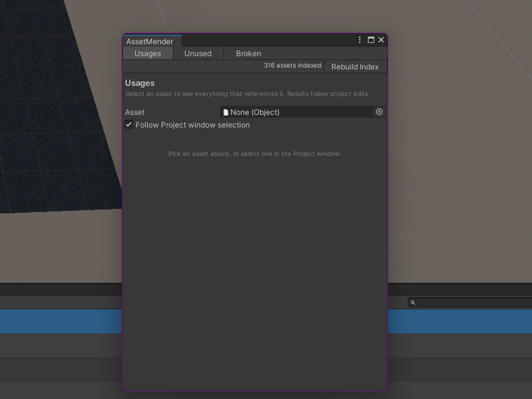Image resolution: width=532 pixels, height=399 pixels.
Task: Click the search magnifier icon
Action: [413, 303]
